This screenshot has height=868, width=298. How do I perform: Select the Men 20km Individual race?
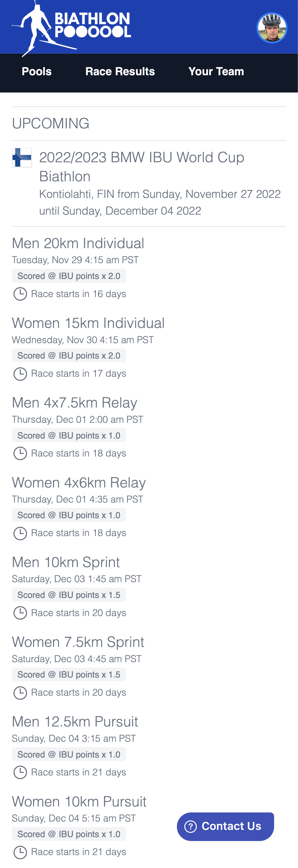(78, 243)
